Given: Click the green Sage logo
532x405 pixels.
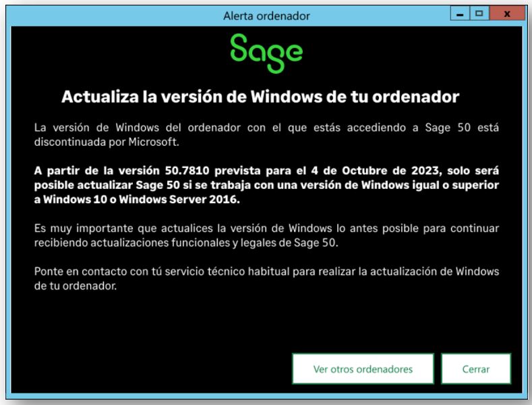Looking at the screenshot, I should pyautogui.click(x=266, y=53).
